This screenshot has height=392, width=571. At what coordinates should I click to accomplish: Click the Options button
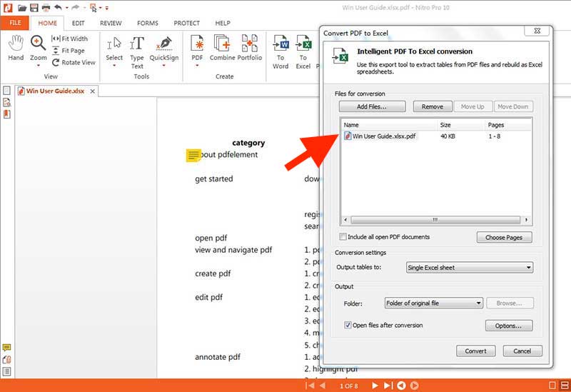pyautogui.click(x=508, y=326)
